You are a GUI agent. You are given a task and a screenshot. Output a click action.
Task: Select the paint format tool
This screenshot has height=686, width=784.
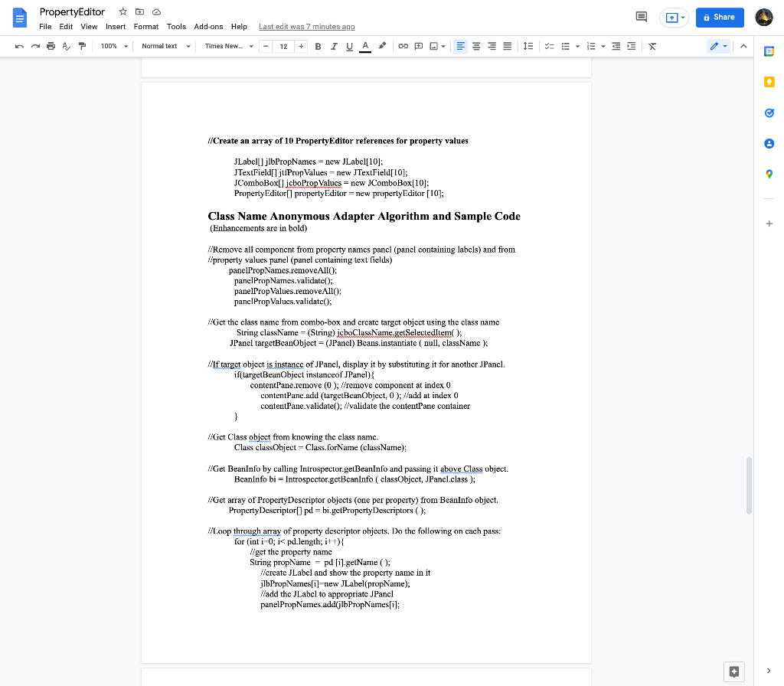[x=83, y=46]
